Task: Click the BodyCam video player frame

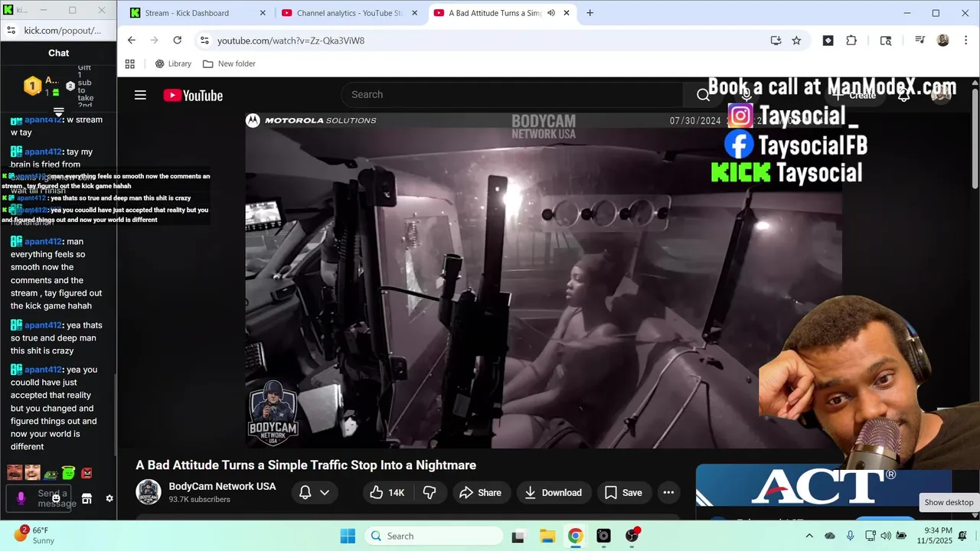Action: (544, 280)
